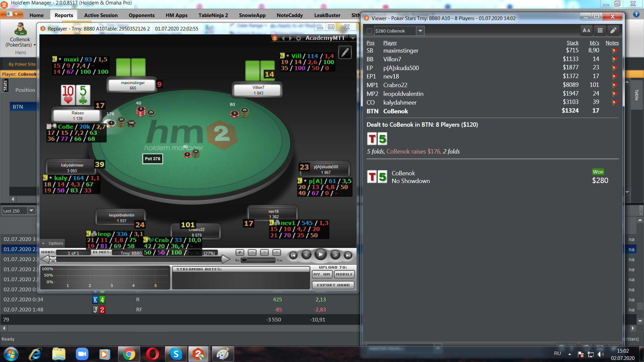Click the CoBenok hero avatar icon
The image size is (644, 362).
[20, 29]
